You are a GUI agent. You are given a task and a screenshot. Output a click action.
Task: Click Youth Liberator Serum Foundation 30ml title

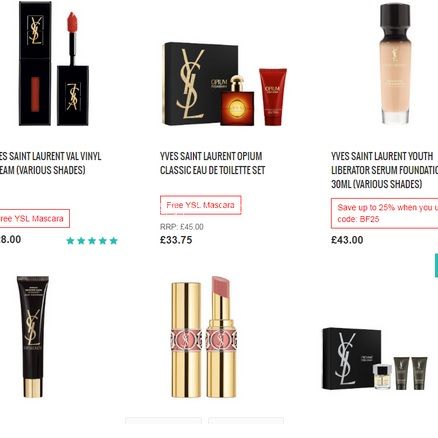[384, 170]
